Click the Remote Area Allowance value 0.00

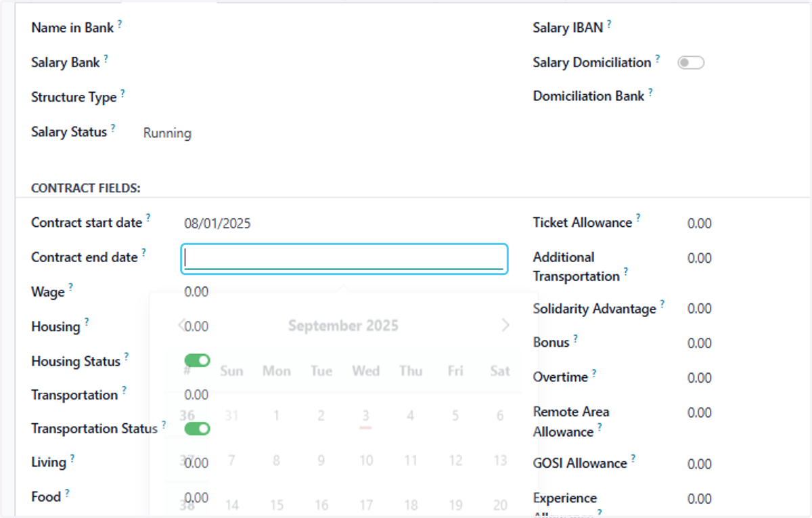point(699,412)
